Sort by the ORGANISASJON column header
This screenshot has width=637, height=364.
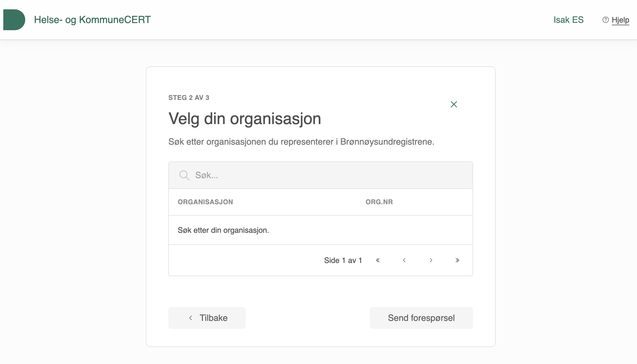205,202
